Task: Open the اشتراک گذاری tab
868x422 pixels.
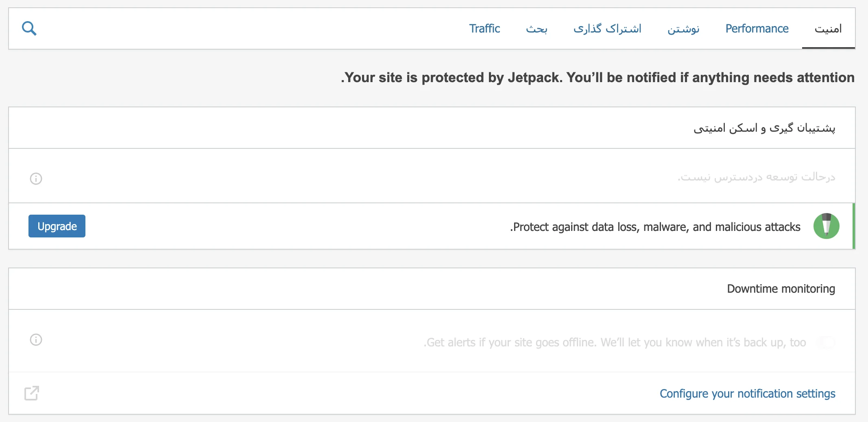Action: click(x=607, y=28)
